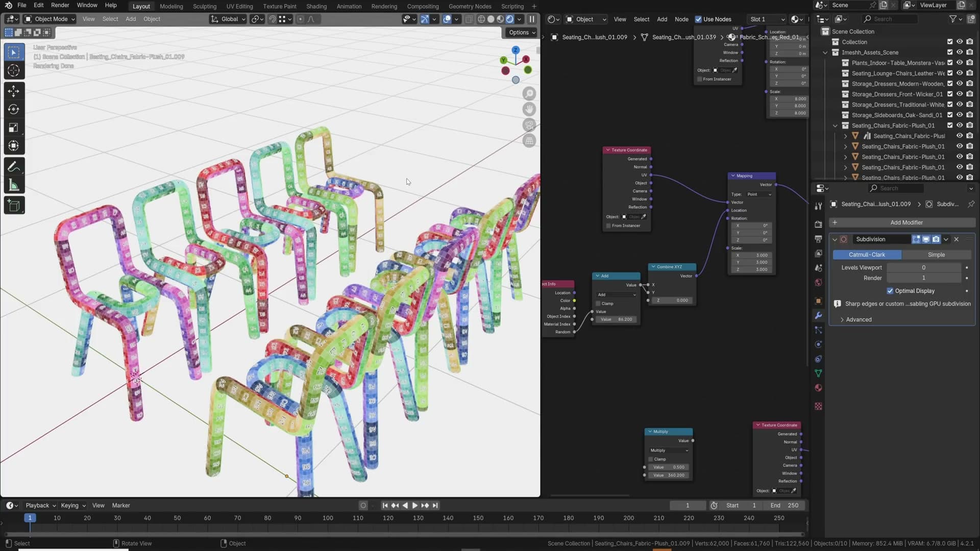The height and width of the screenshot is (551, 980).
Task: Open the File menu
Action: 22,5
